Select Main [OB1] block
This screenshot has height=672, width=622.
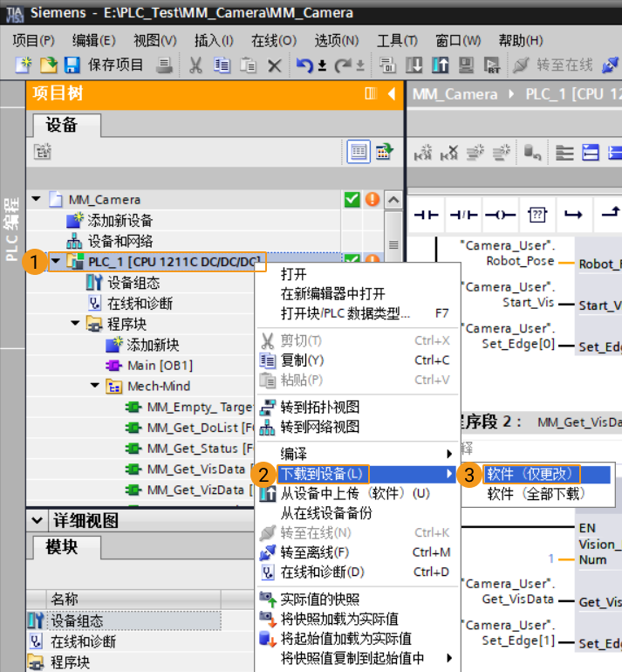160,365
